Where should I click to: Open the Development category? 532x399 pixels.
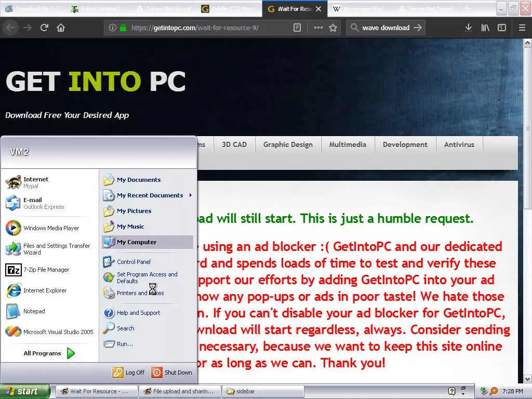click(x=405, y=144)
